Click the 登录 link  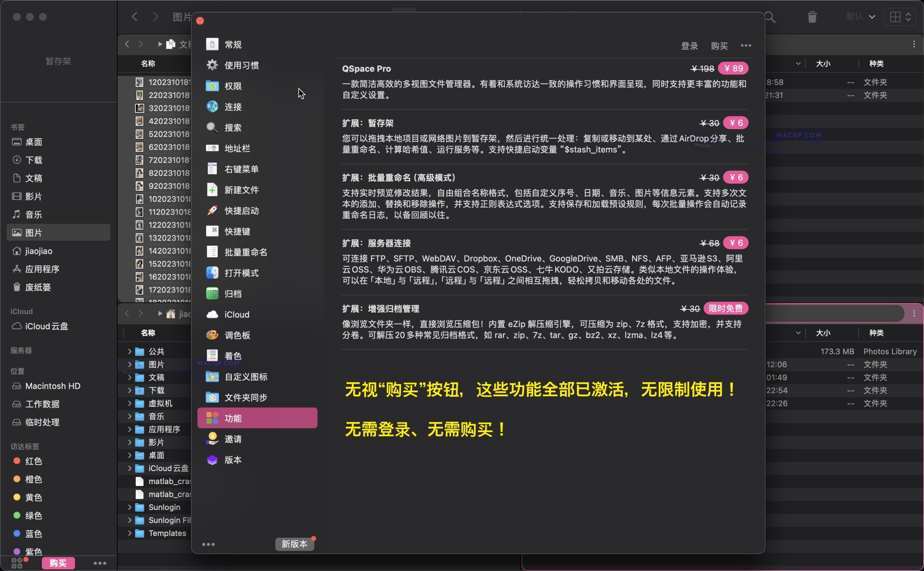(x=689, y=45)
